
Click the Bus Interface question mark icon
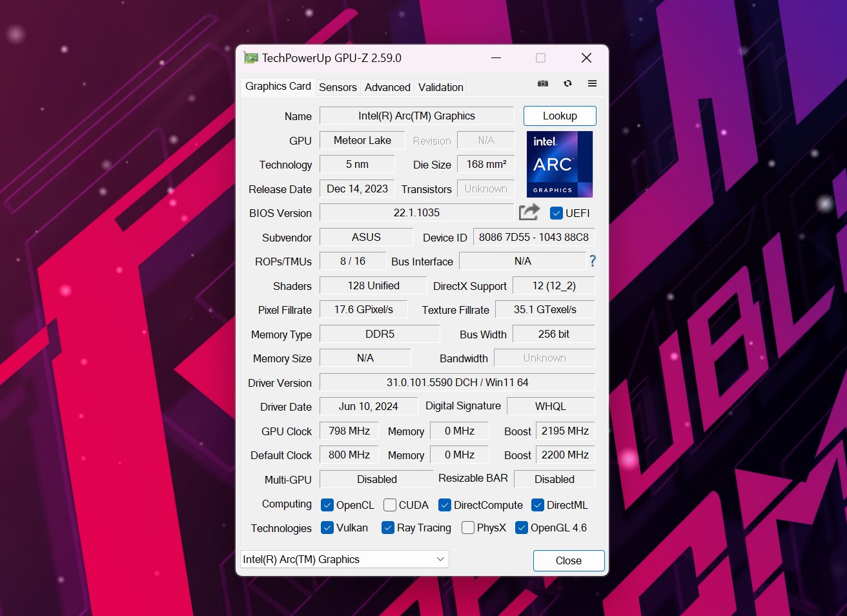(x=593, y=261)
